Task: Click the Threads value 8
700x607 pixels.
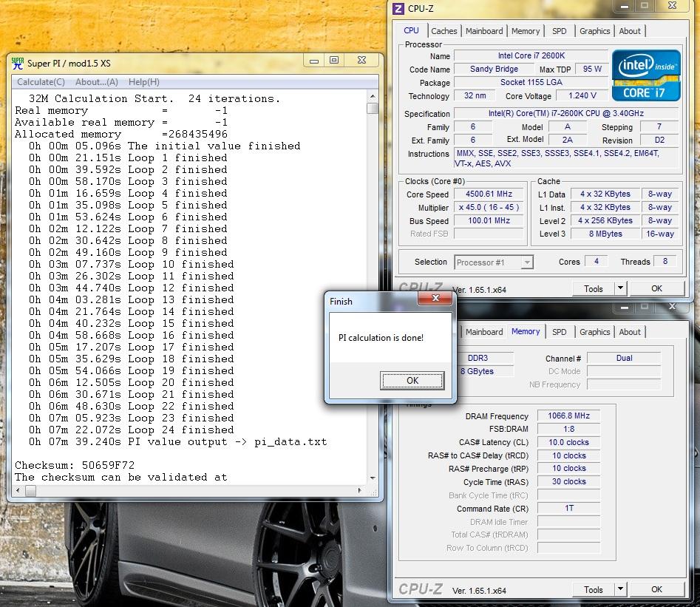Action: click(665, 261)
